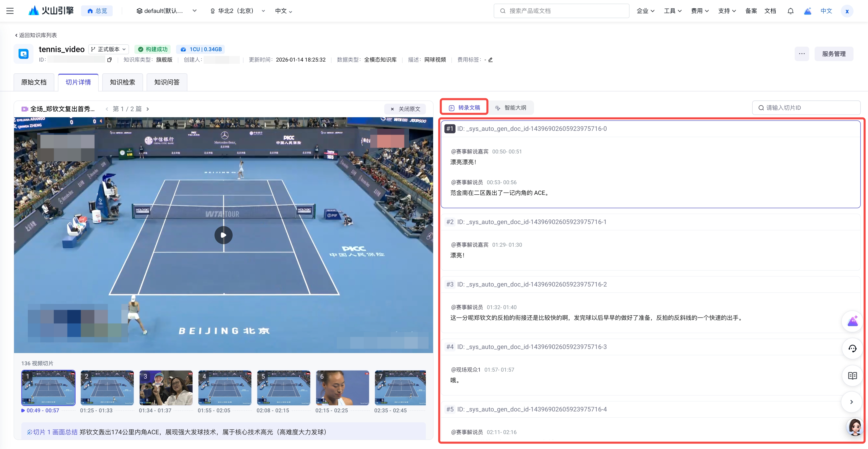Open the three-dots more options menu
This screenshot has width=868, height=449.
(x=802, y=54)
